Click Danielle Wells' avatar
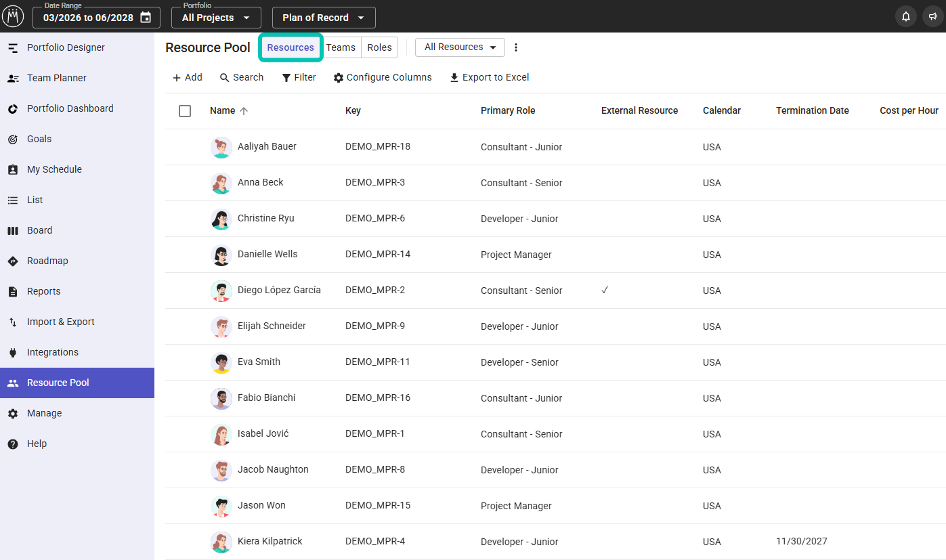946x560 pixels. [x=221, y=255]
